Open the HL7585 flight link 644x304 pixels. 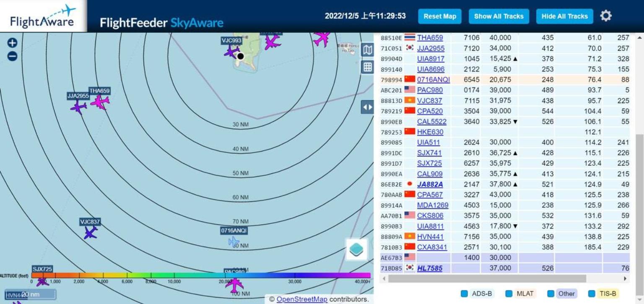[x=429, y=268]
